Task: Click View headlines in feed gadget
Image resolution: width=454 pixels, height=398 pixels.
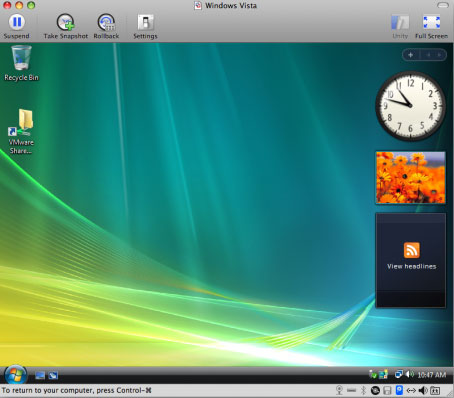Action: tap(412, 266)
